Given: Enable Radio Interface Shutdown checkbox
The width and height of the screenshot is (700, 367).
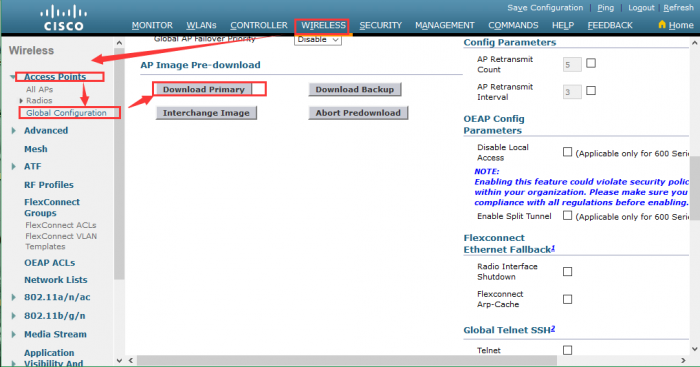Looking at the screenshot, I should [567, 271].
